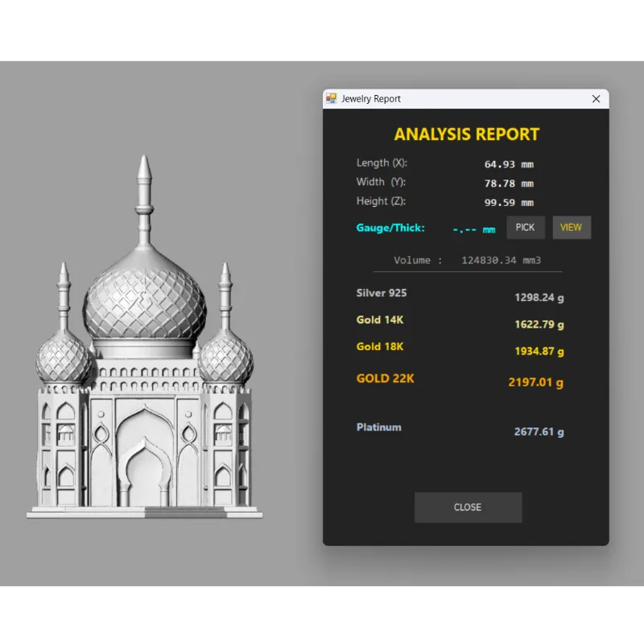Click the Jewelry Report window icon
Image resolution: width=644 pixels, height=644 pixels.
click(331, 99)
